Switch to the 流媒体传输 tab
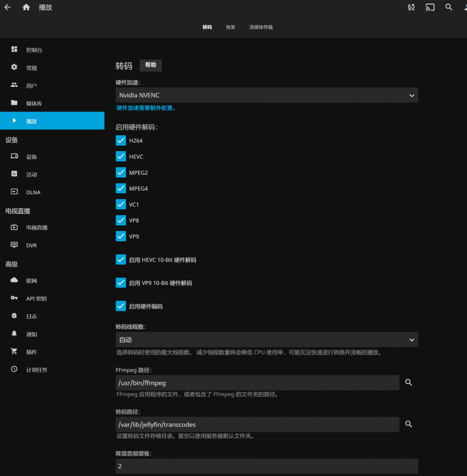Image resolution: width=467 pixels, height=476 pixels. point(261,27)
